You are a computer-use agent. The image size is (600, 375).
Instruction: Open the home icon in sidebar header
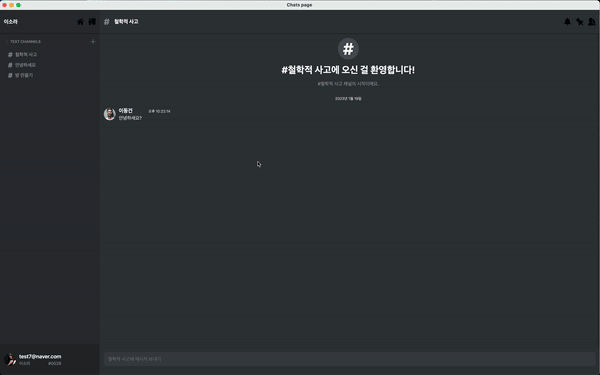pos(80,22)
